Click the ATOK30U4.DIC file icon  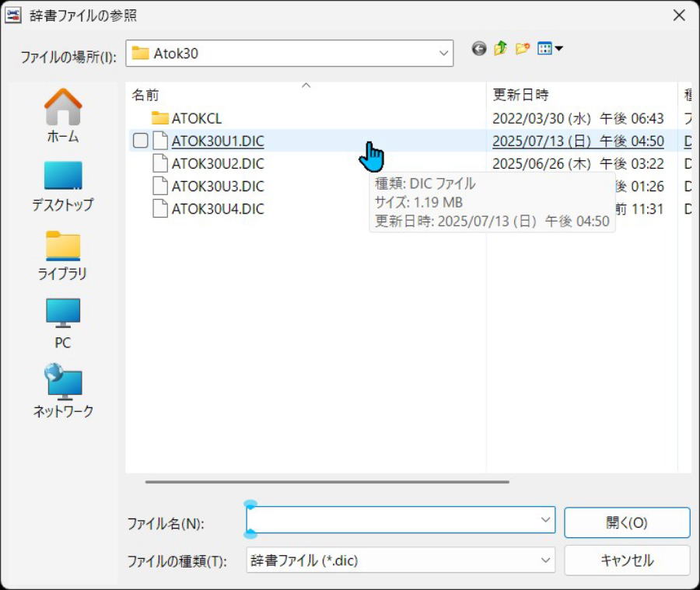click(160, 208)
